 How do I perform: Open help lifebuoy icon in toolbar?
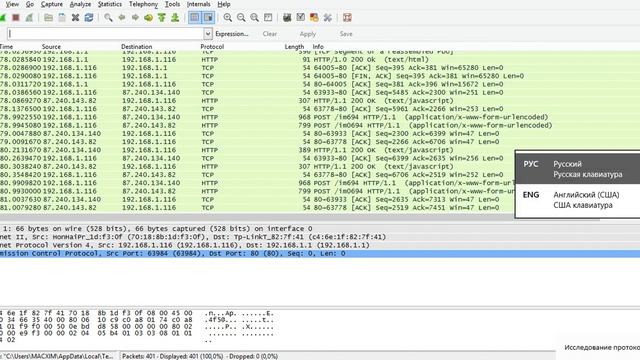click(x=347, y=18)
